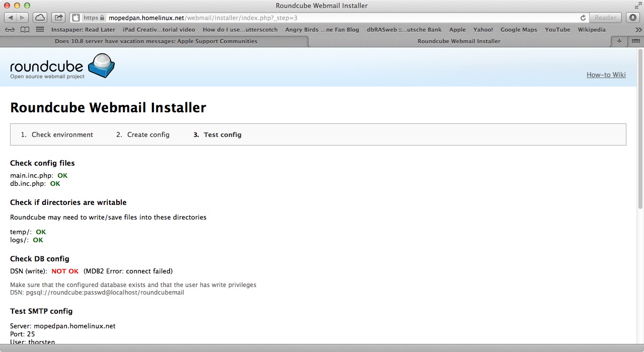Show all tabs using the tab bar icon
This screenshot has width=644, height=352.
635,41
